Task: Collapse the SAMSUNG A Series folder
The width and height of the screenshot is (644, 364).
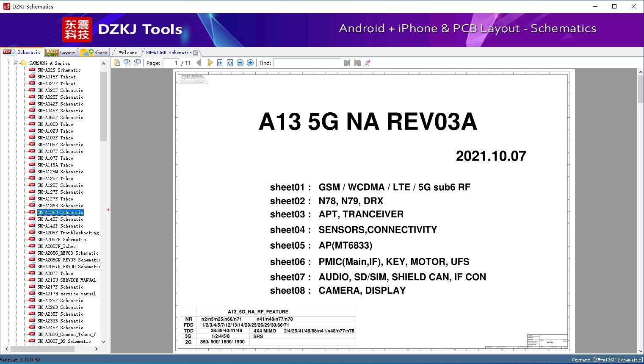Action: pyautogui.click(x=17, y=63)
